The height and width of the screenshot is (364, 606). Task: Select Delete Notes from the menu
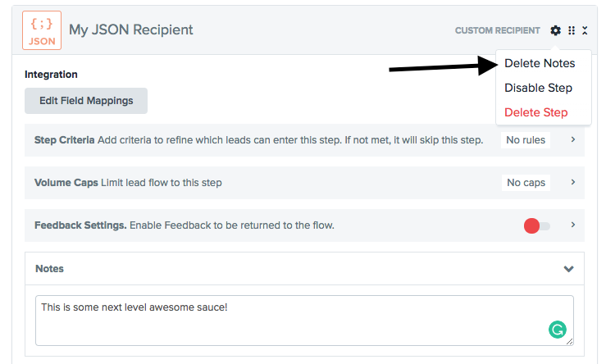540,63
